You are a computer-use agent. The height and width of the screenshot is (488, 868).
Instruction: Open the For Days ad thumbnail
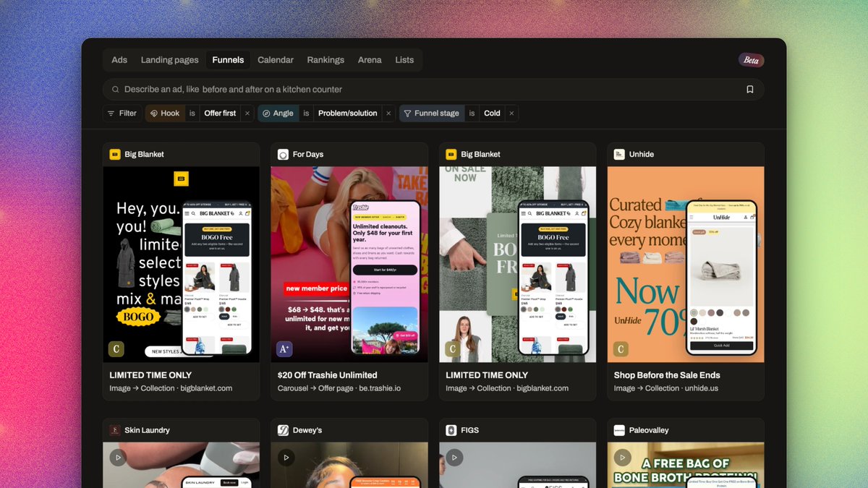point(349,265)
